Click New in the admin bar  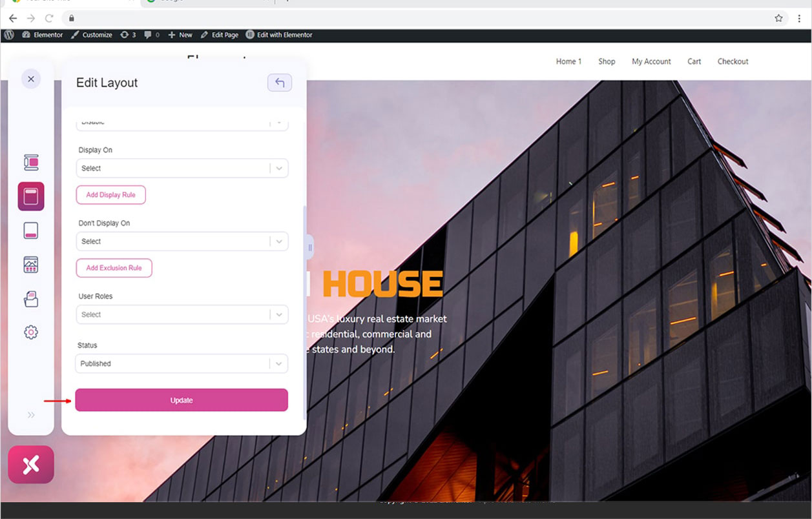(180, 35)
